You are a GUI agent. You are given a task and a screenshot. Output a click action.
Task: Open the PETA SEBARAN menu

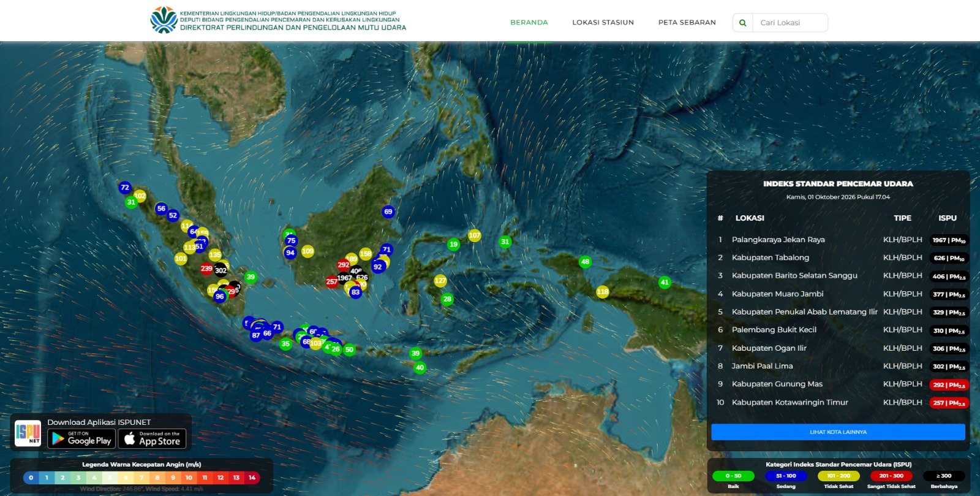coord(687,23)
